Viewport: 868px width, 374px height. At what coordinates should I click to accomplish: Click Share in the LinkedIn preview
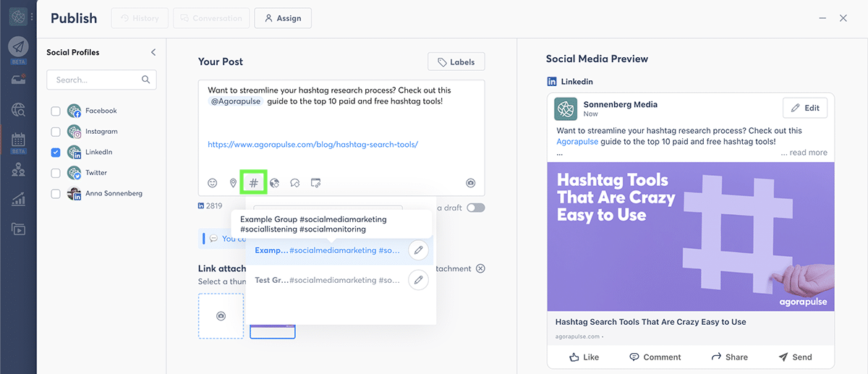[730, 357]
